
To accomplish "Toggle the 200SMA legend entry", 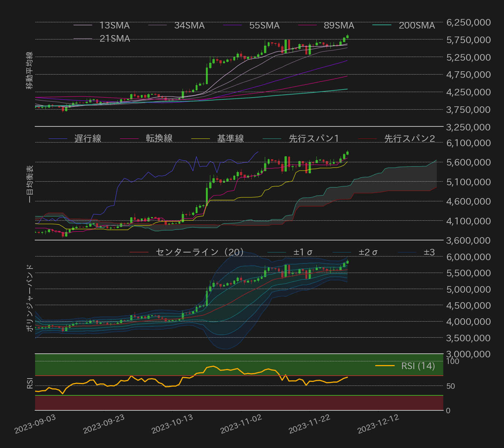I will [417, 26].
